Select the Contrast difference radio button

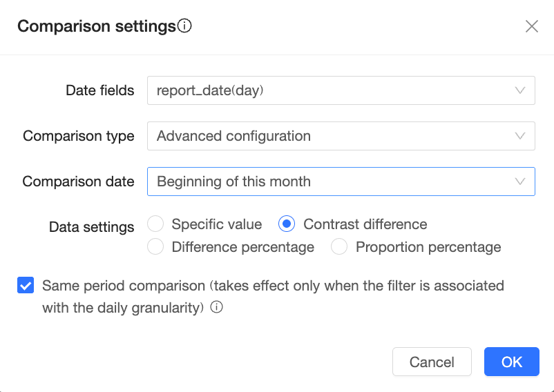[x=287, y=224]
